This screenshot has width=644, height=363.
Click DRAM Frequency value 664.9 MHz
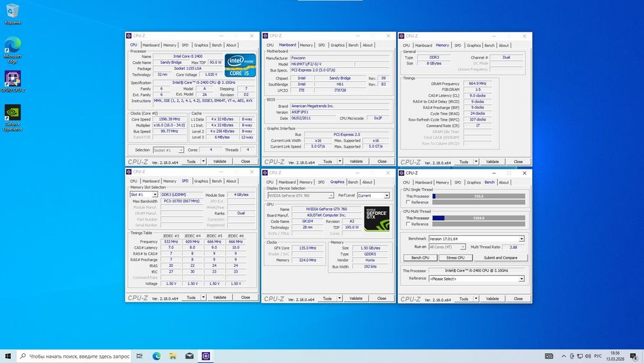point(478,83)
